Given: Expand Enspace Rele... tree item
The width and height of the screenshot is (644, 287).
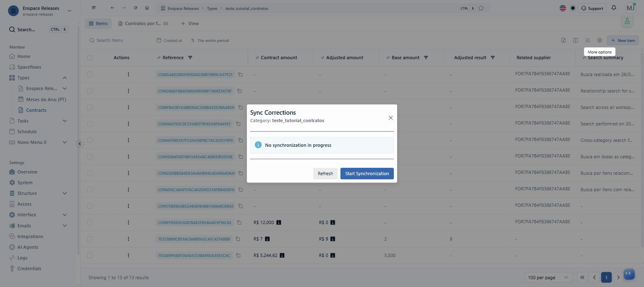Looking at the screenshot, I should point(64,88).
